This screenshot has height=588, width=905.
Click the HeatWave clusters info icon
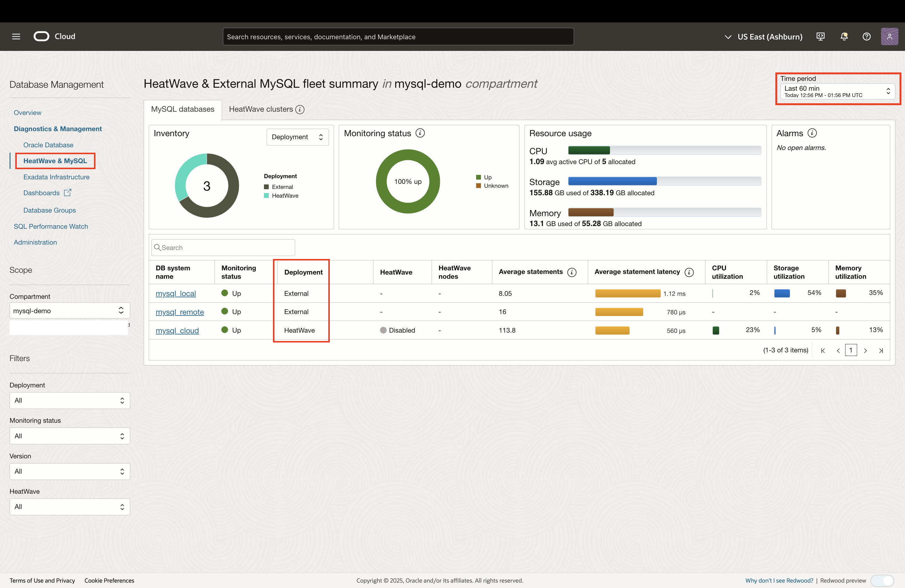tap(300, 110)
